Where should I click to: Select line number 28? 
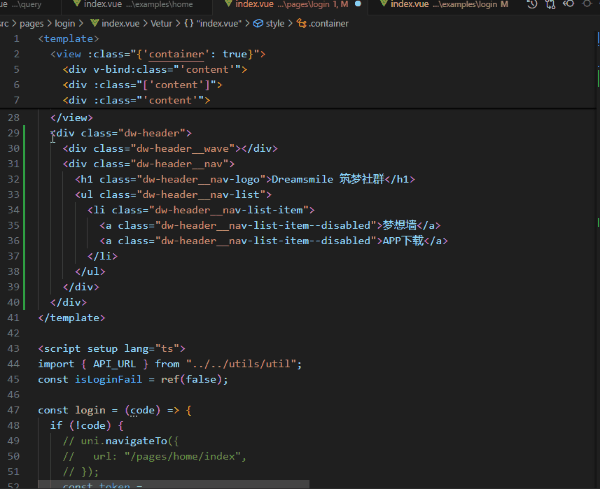pyautogui.click(x=13, y=117)
